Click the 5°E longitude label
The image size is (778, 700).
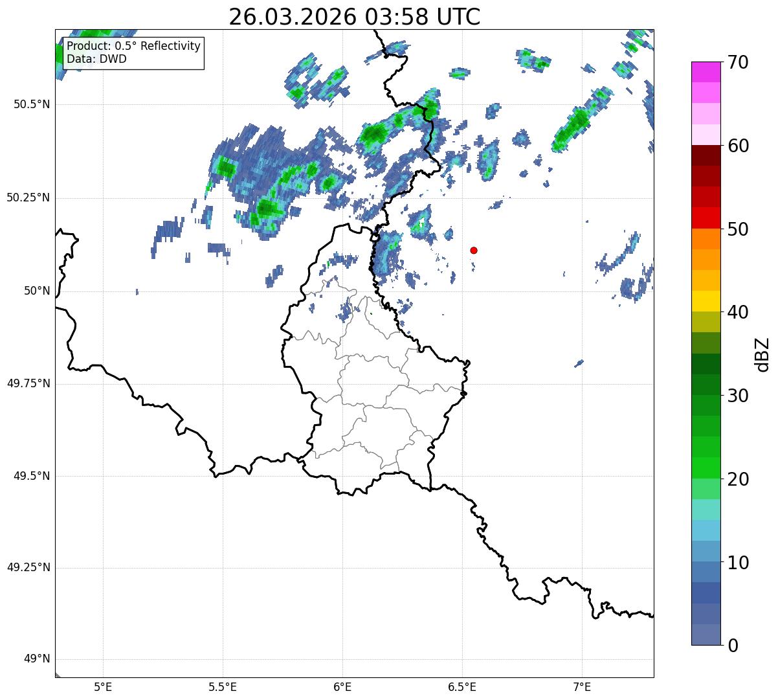[x=103, y=686]
